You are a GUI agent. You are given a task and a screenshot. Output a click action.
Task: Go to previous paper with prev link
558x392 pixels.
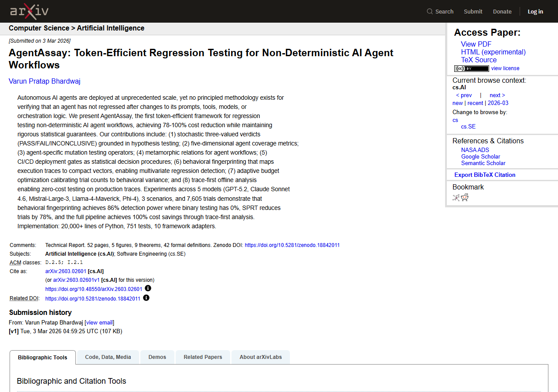point(464,95)
